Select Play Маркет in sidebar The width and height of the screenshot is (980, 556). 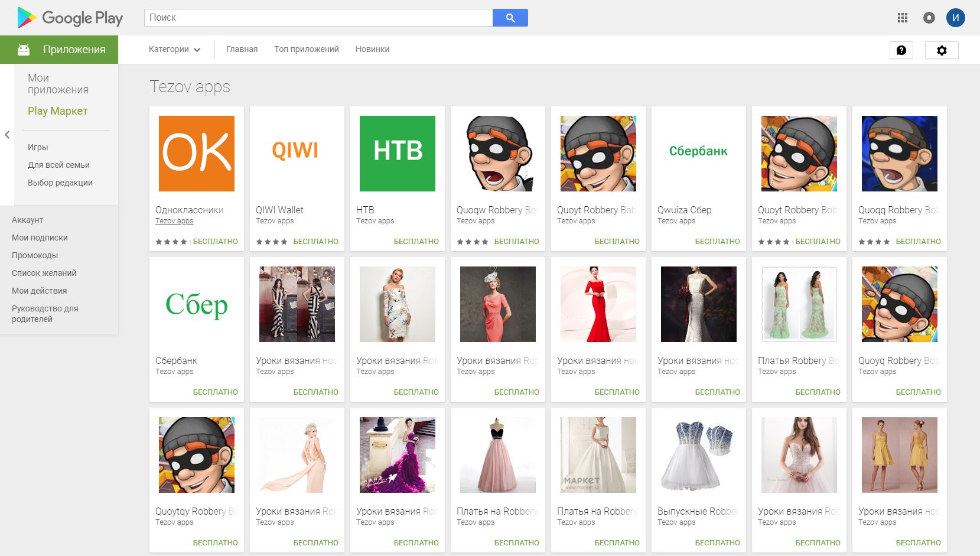58,111
